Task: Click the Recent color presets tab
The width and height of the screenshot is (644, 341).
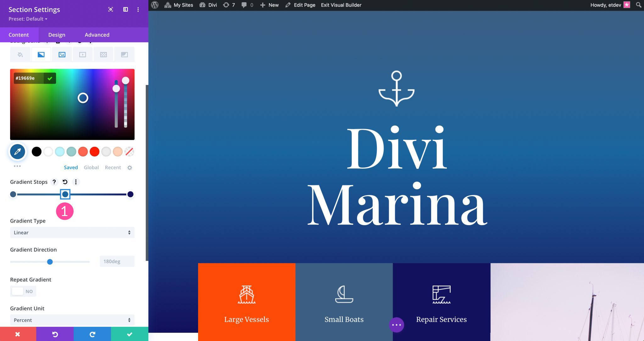Action: coord(113,167)
